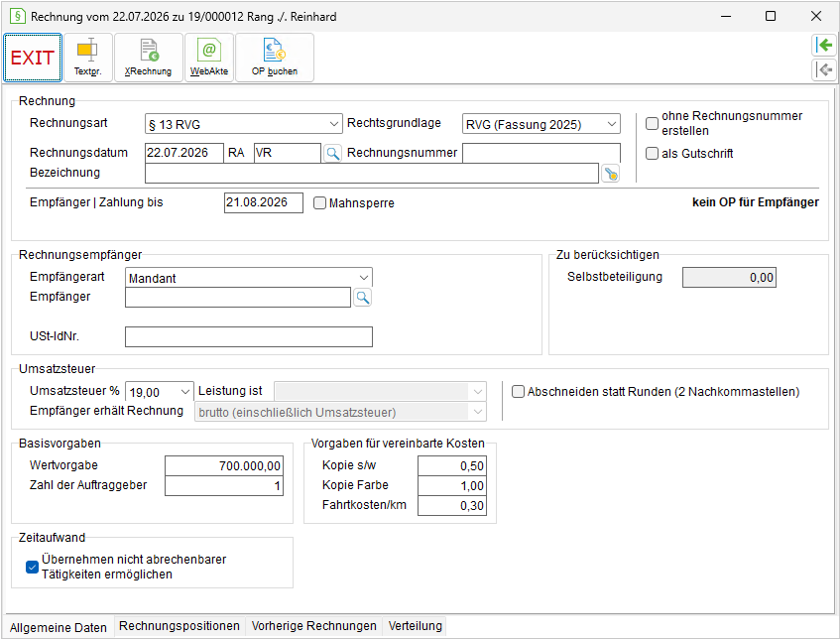Open the Textpr. toolbar icon
The width and height of the screenshot is (840, 639).
click(88, 58)
